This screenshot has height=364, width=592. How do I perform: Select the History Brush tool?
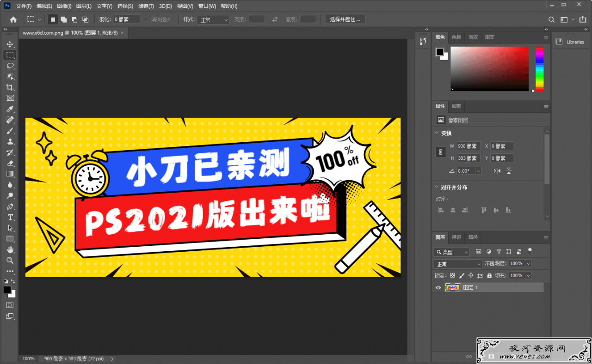[10, 152]
